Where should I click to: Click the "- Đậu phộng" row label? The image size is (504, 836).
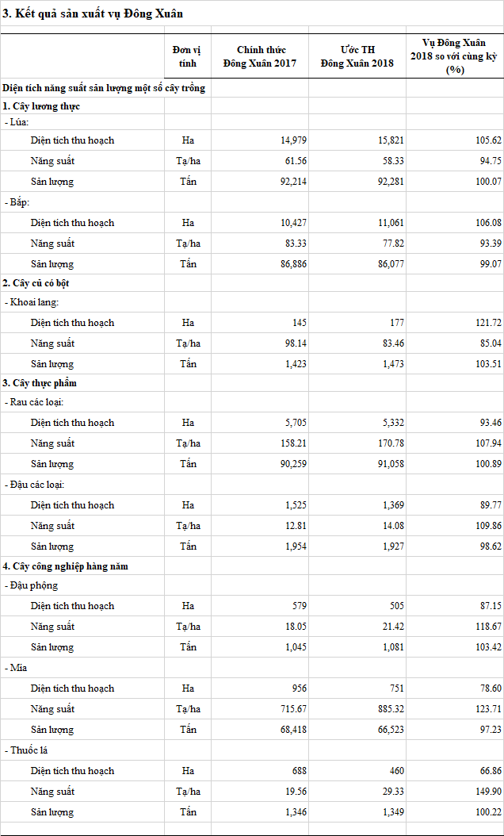[x=32, y=585]
